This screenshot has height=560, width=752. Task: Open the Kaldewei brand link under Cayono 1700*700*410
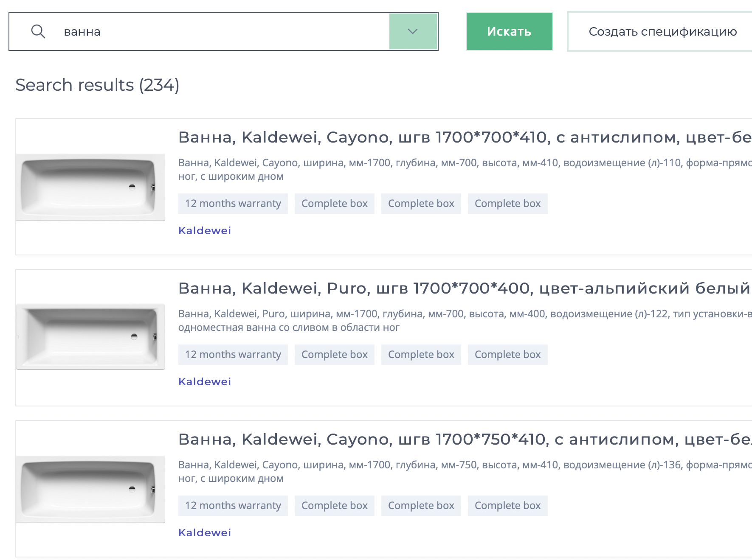tap(204, 230)
